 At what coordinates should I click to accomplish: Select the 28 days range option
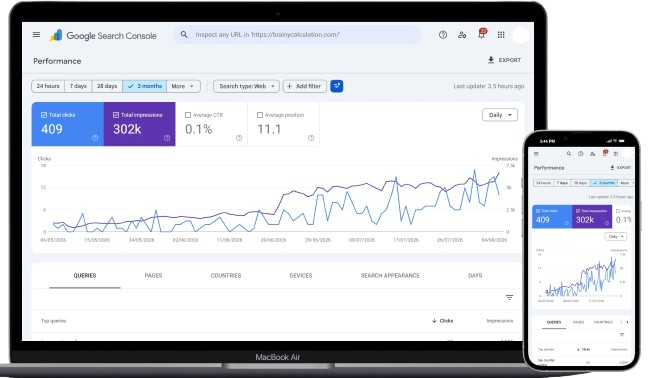pos(107,86)
